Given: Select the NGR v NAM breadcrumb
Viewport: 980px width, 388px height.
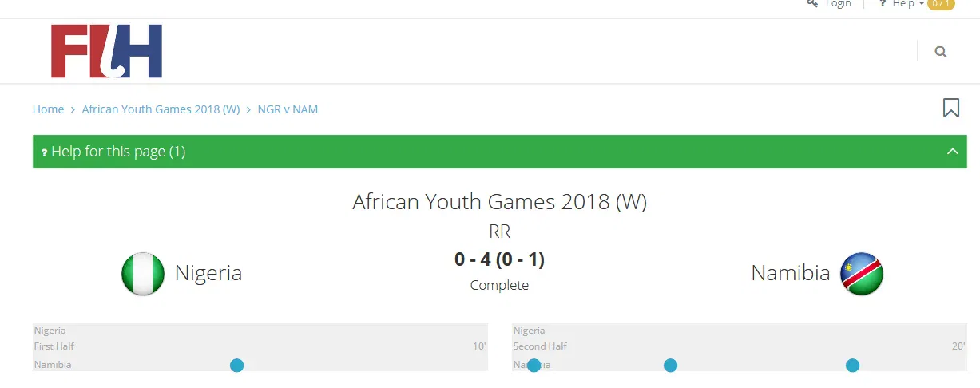Looking at the screenshot, I should (288, 109).
